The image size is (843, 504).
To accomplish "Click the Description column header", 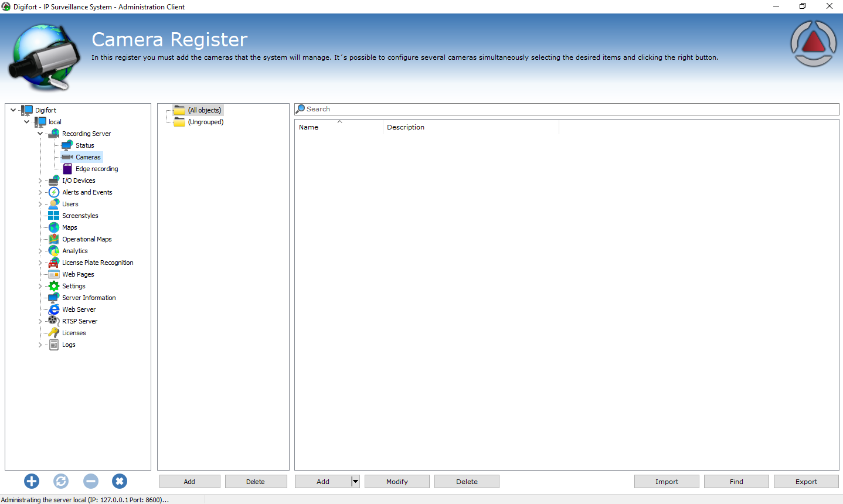I will [471, 127].
